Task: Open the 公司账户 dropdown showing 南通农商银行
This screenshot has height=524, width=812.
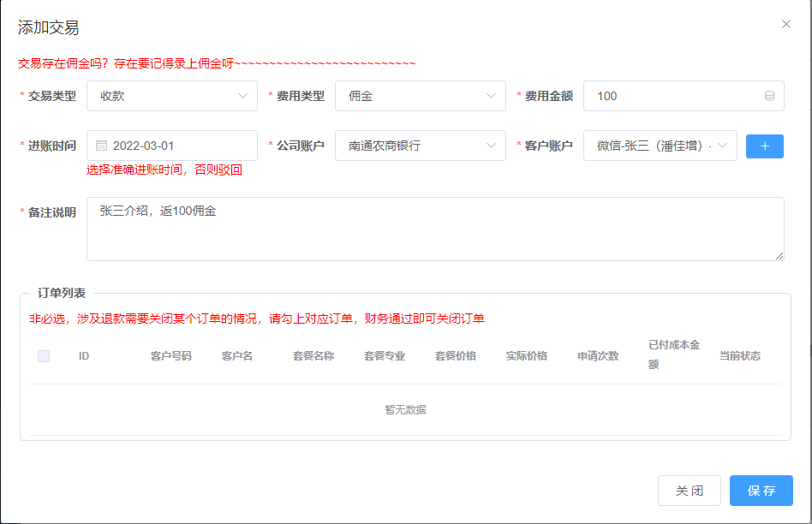Action: click(411, 146)
